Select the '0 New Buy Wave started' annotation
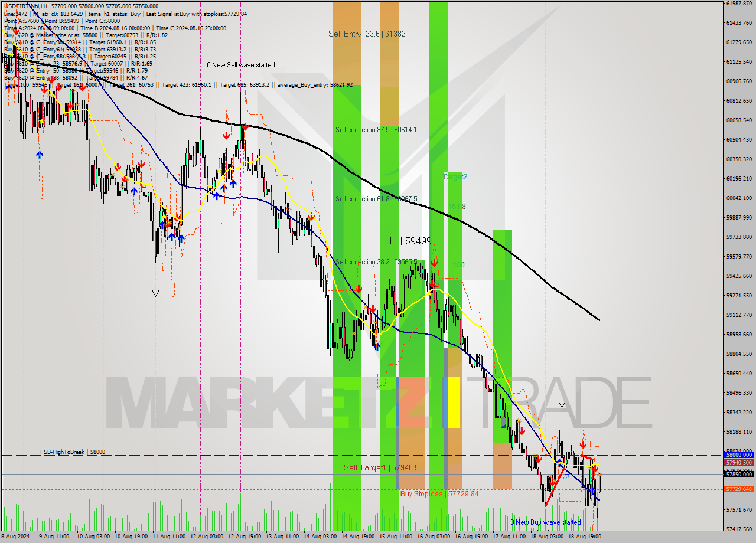 click(546, 522)
